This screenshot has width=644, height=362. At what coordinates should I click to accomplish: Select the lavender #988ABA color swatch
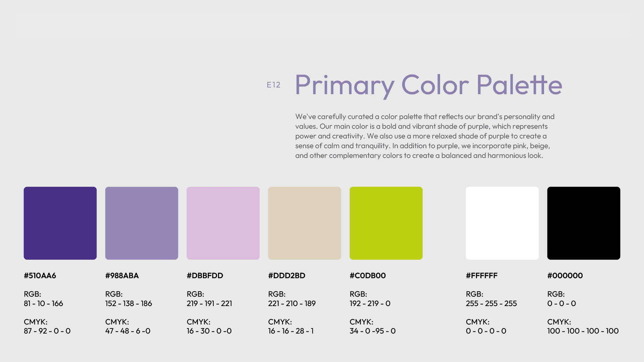pyautogui.click(x=142, y=223)
